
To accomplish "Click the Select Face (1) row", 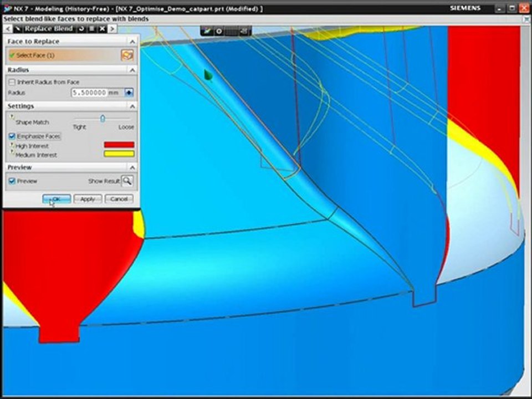I will click(64, 55).
